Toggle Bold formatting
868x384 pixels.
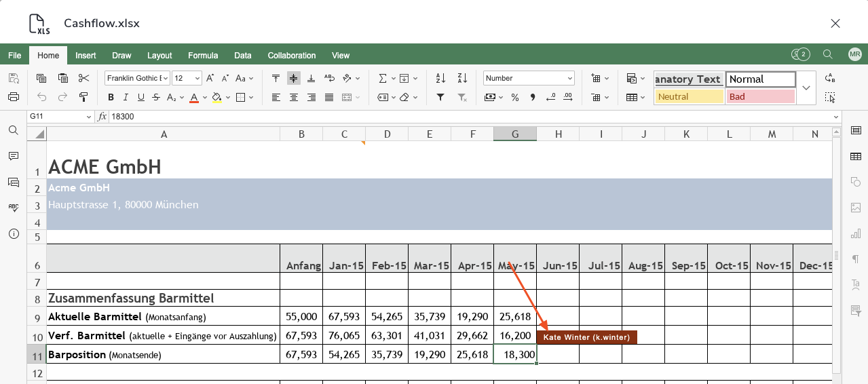pos(111,97)
